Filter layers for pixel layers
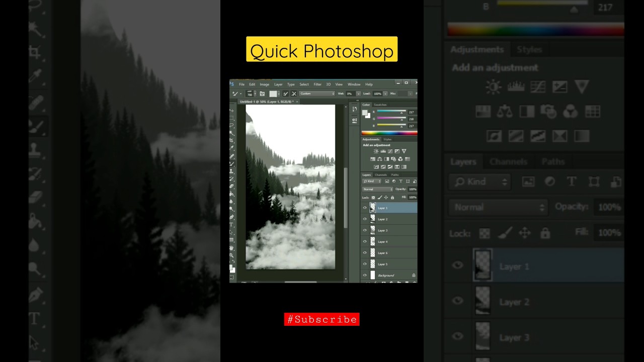Image resolution: width=644 pixels, height=362 pixels. 387,181
